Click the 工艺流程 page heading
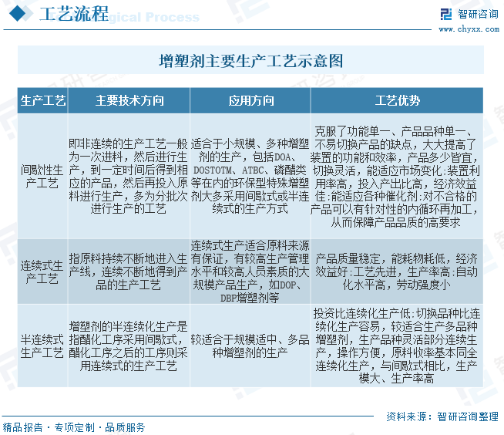Screen dimensions: 504x435 pyautogui.click(x=74, y=14)
